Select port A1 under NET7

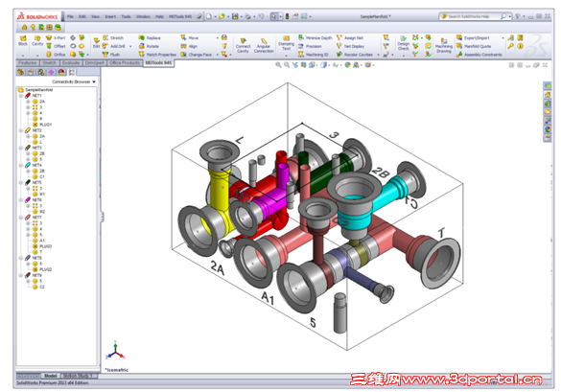[x=38, y=241]
